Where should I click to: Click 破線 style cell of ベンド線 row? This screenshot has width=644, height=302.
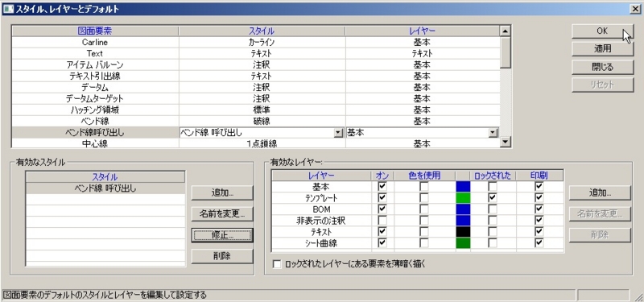point(262,122)
